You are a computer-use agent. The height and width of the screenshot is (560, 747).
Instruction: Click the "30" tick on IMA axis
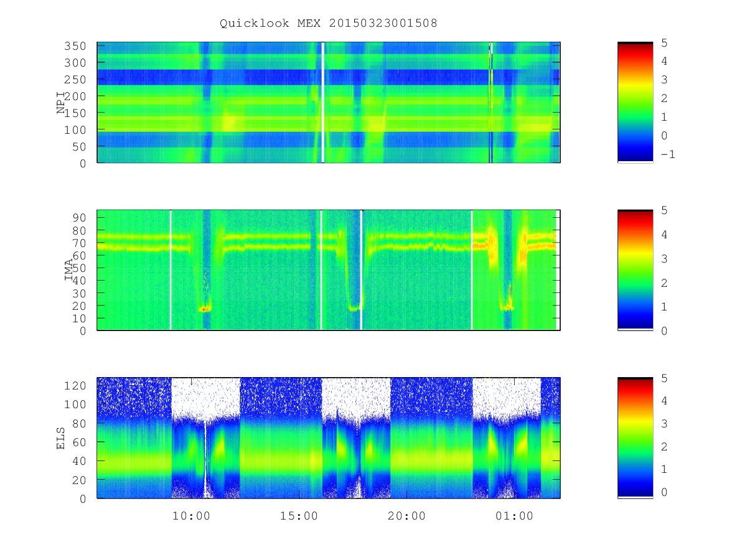click(80, 293)
